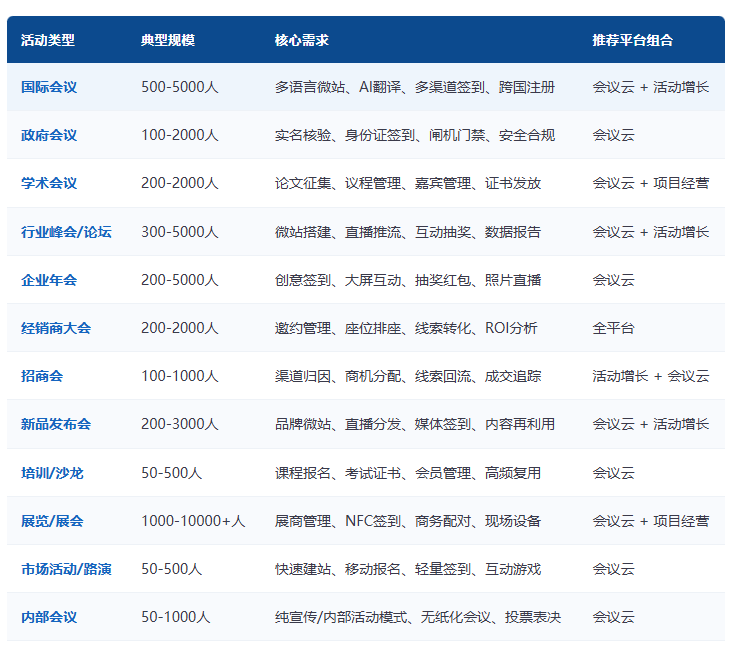Click 会议云 in the 政府会议 row
747x651 pixels.
coord(613,135)
